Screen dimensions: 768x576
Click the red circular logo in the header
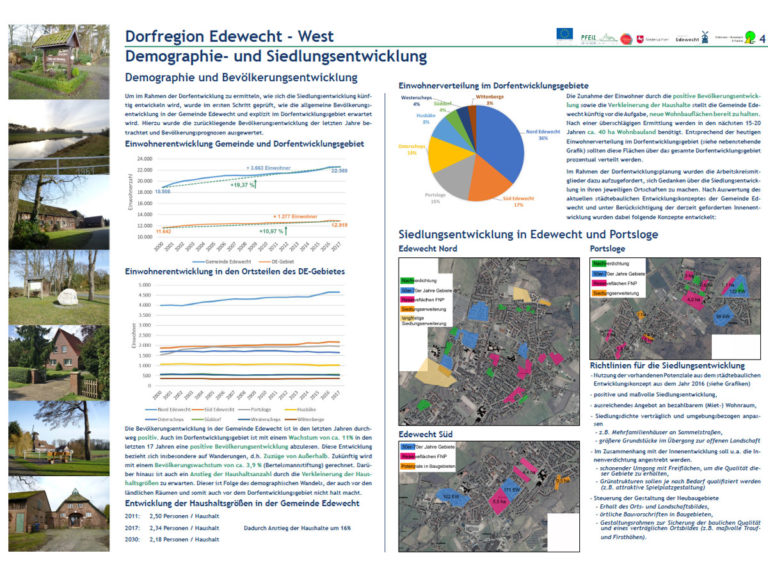click(626, 39)
